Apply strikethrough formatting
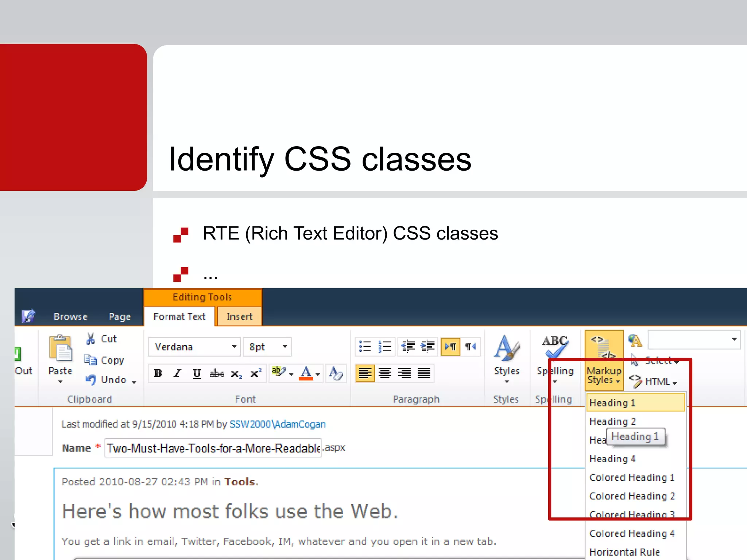 coord(217,373)
